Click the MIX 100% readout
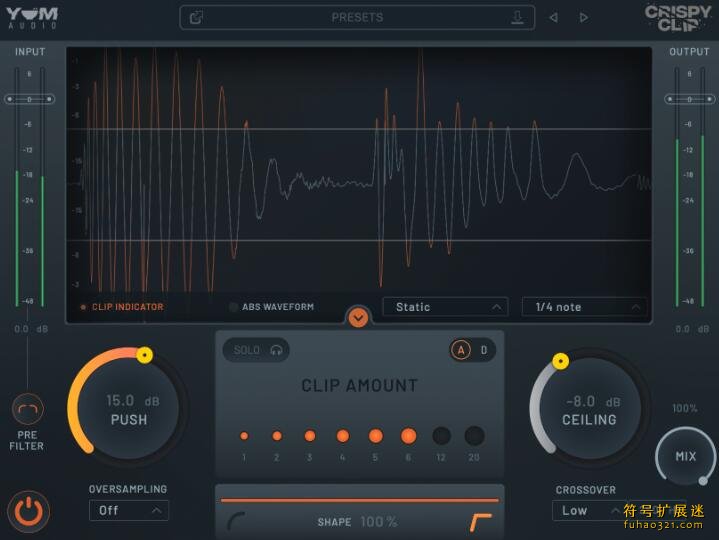 (x=685, y=408)
